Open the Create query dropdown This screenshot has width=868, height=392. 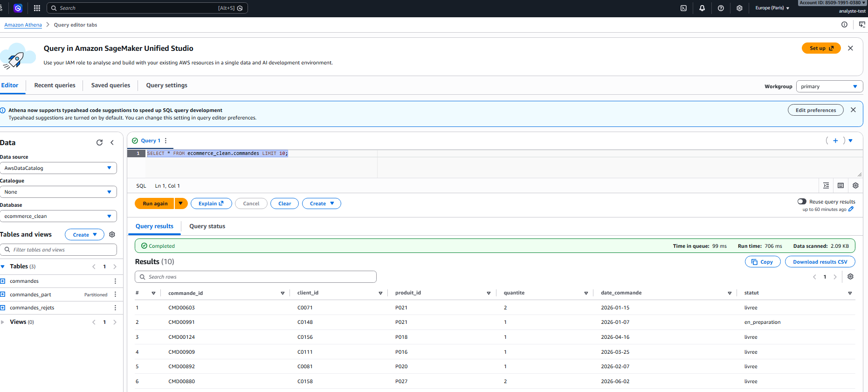tap(322, 203)
